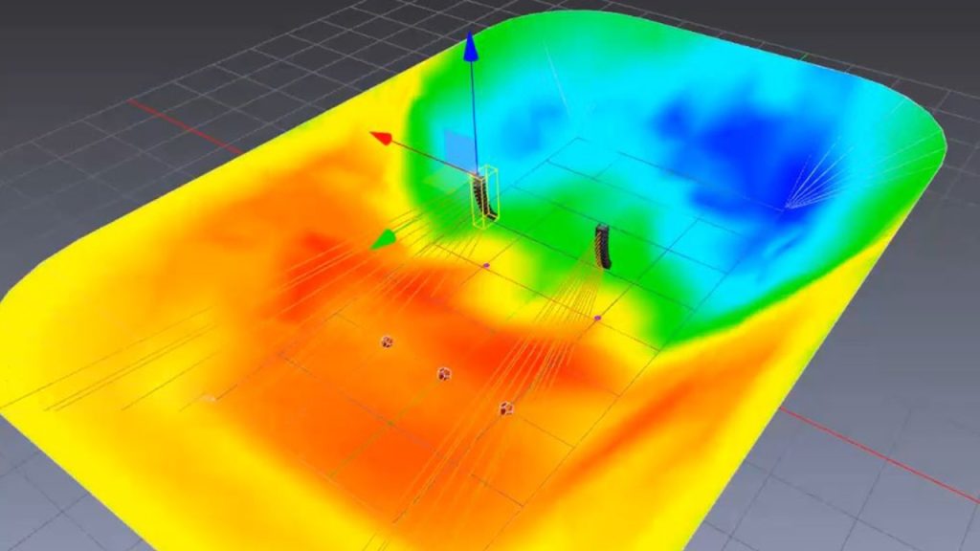980x551 pixels.
Task: Select the middle sphere marker on the floor
Action: pos(443,373)
